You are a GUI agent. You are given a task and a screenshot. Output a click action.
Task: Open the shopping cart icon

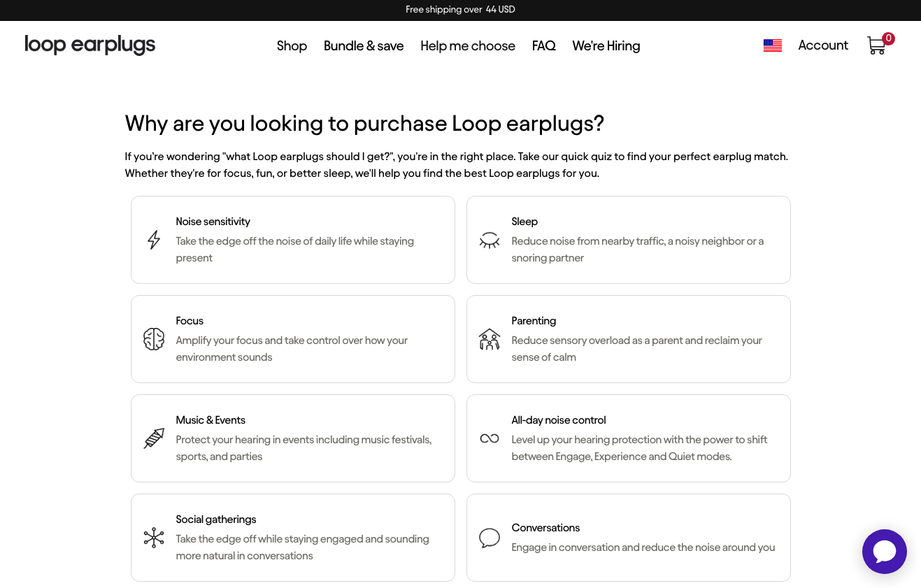click(876, 45)
